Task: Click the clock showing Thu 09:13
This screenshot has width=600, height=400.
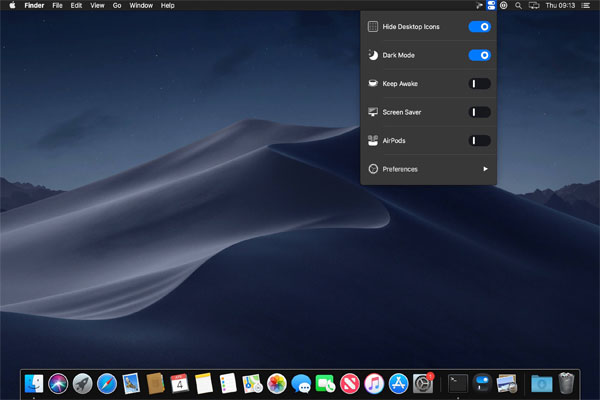Action: (x=561, y=5)
